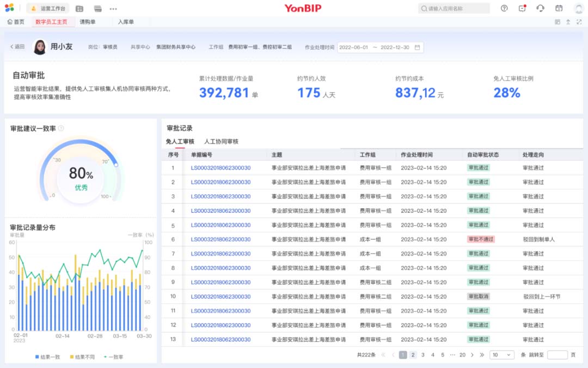This screenshot has width=588, height=368.
Task: Click the calendar icon in date range field
Action: 417,47
